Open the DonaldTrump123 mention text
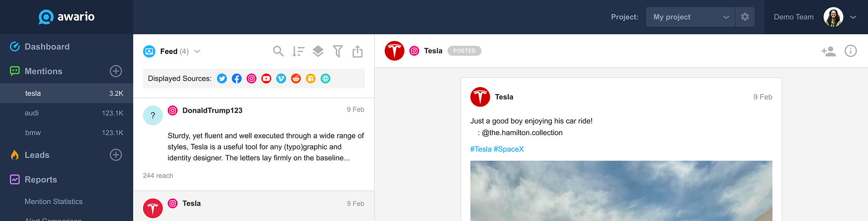 [x=266, y=147]
